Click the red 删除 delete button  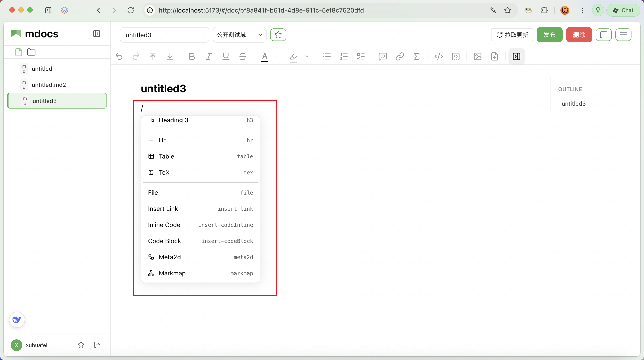(579, 35)
